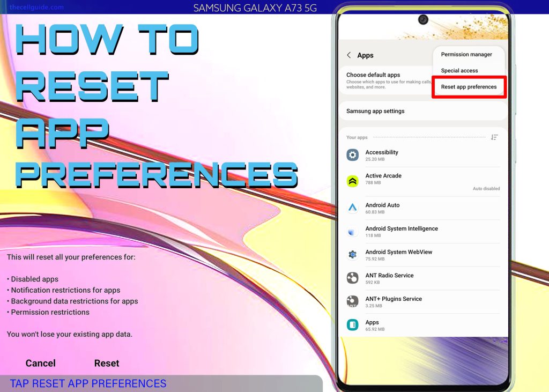Tap the Android System WebView icon
The height and width of the screenshot is (392, 549).
coord(353,255)
